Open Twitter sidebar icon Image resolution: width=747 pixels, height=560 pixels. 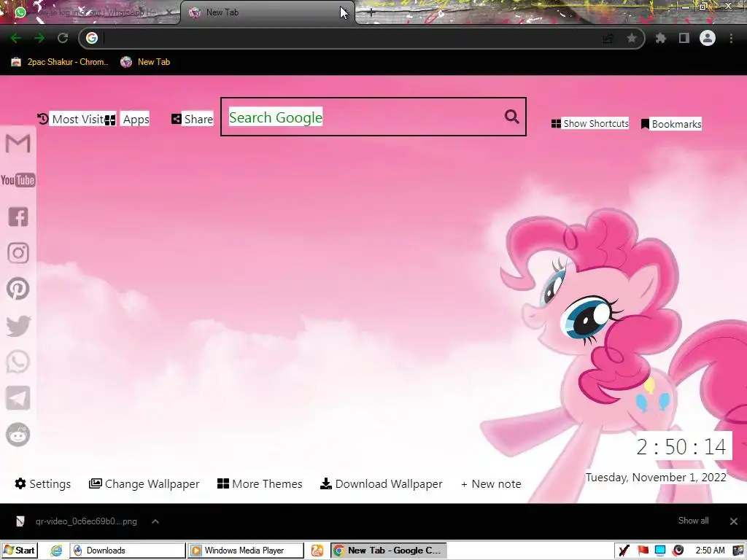18,326
